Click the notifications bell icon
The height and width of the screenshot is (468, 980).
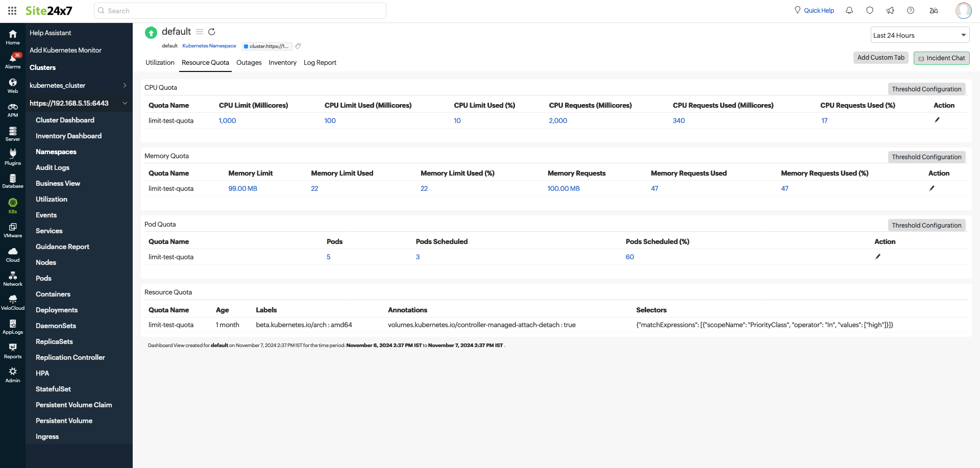point(849,10)
